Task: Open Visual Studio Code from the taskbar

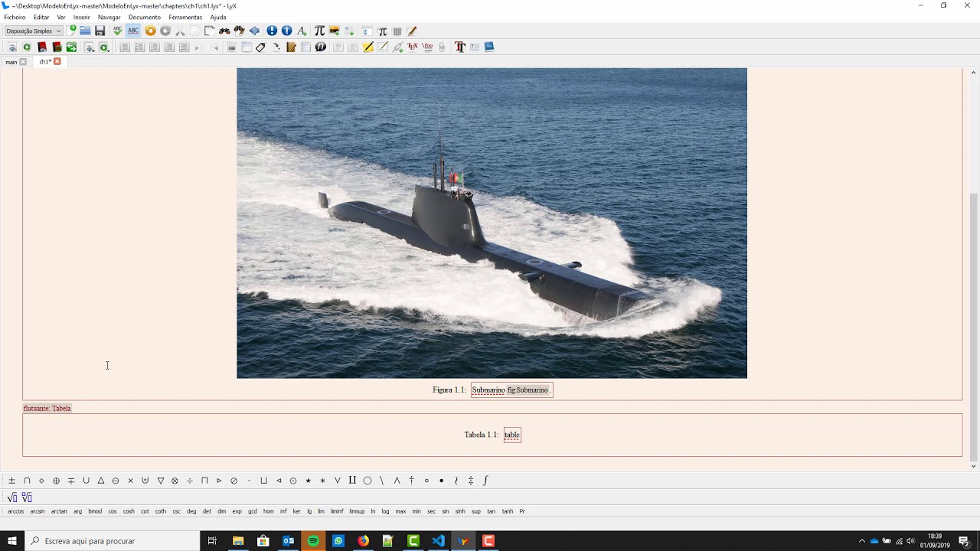Action: [x=438, y=541]
